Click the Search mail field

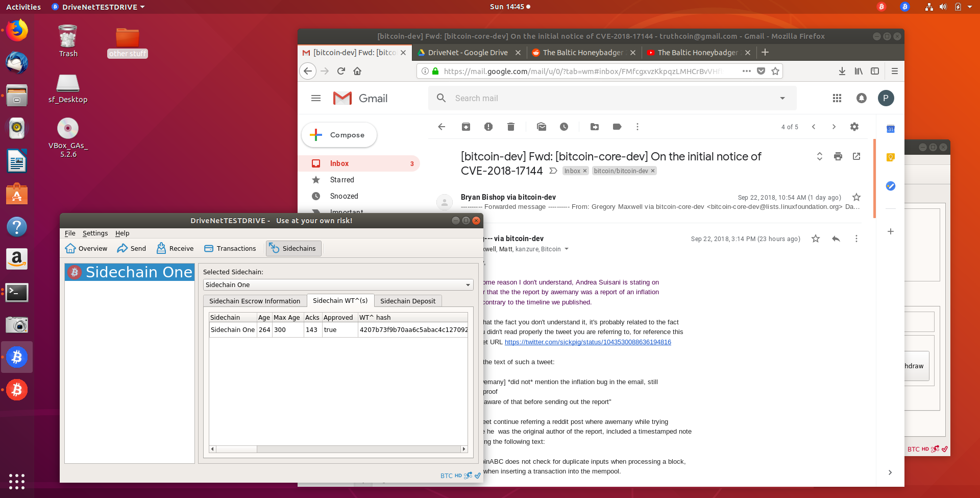[612, 98]
